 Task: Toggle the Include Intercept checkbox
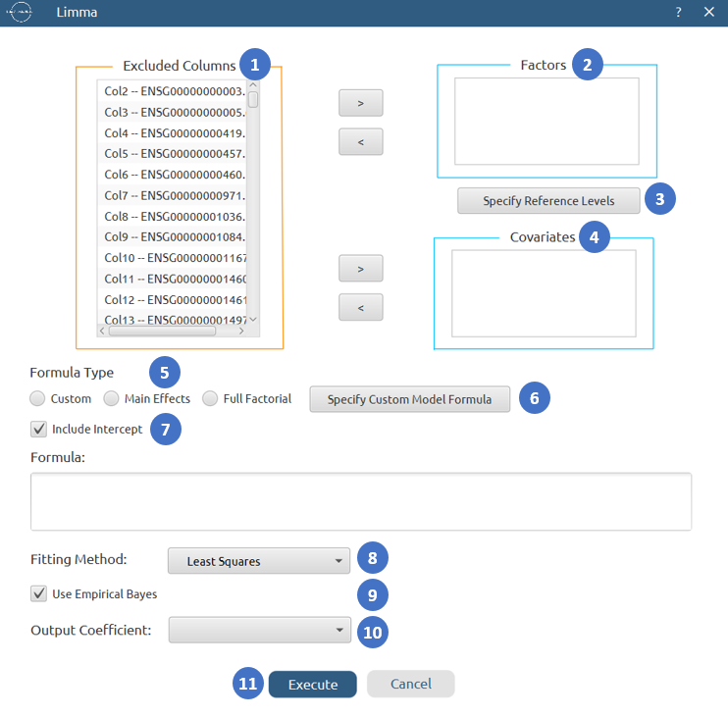point(38,430)
